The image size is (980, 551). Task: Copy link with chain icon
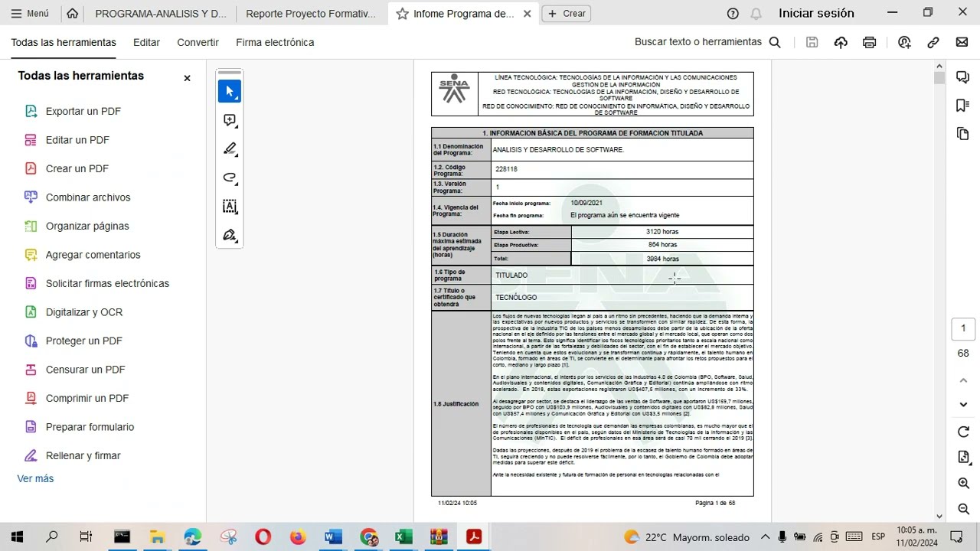click(933, 42)
